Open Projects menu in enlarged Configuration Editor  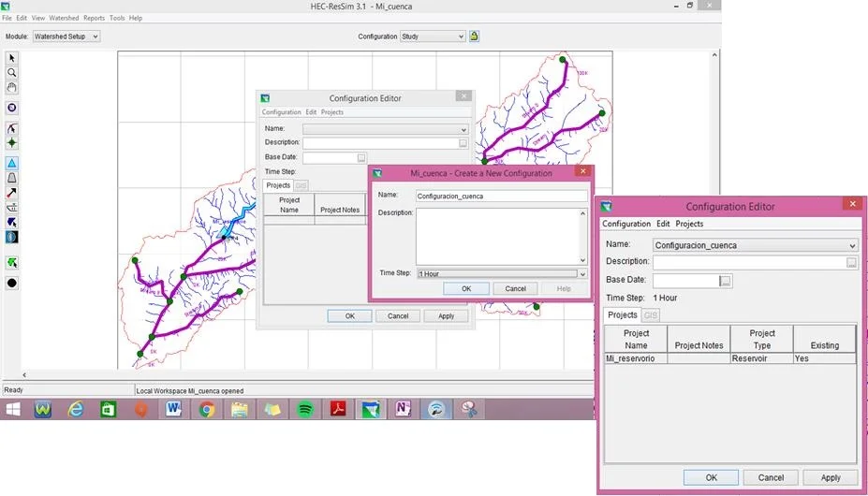689,224
